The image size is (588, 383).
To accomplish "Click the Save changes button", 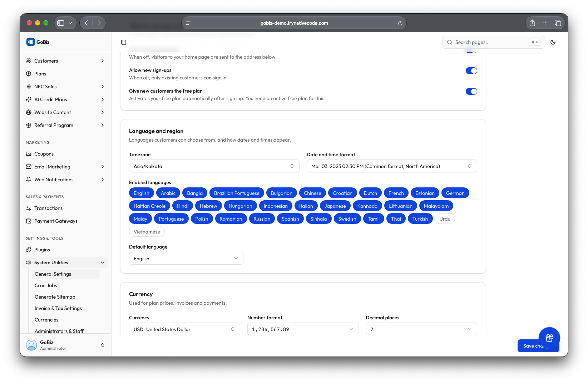I will pyautogui.click(x=538, y=346).
